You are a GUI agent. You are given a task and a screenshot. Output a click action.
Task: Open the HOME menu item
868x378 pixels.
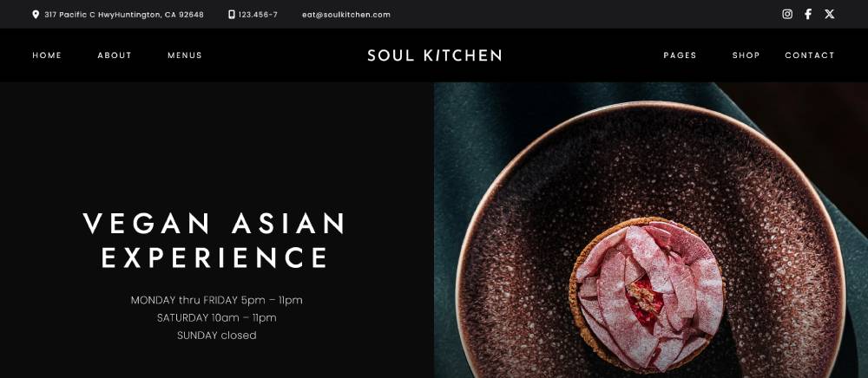[47, 55]
